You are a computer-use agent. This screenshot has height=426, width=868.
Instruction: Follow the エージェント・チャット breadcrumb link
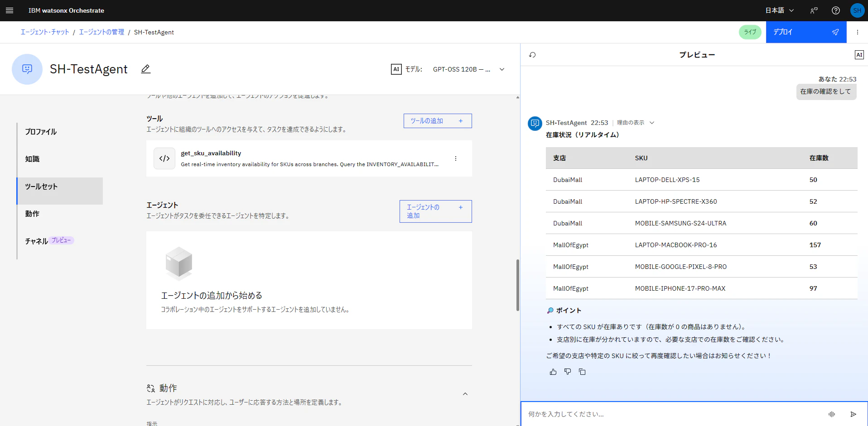point(45,32)
